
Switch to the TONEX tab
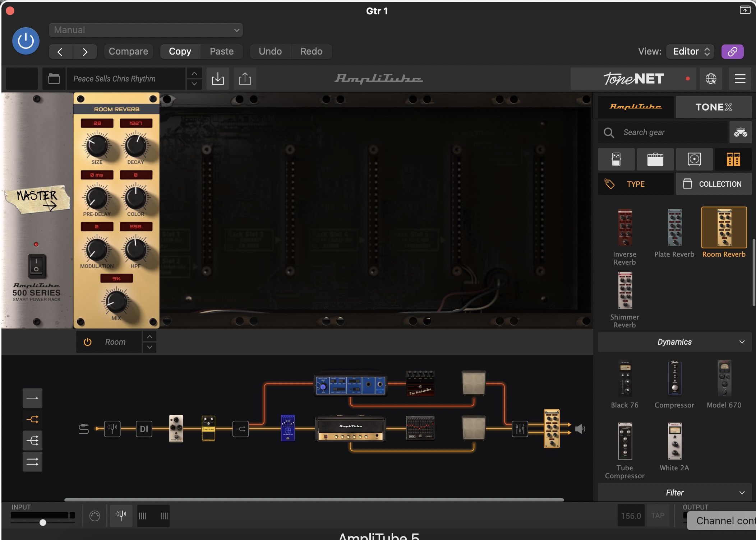tap(714, 107)
